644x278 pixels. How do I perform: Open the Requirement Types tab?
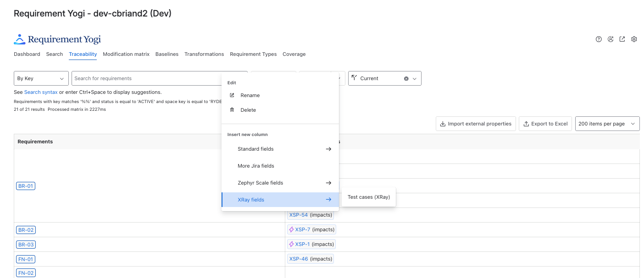coord(253,54)
